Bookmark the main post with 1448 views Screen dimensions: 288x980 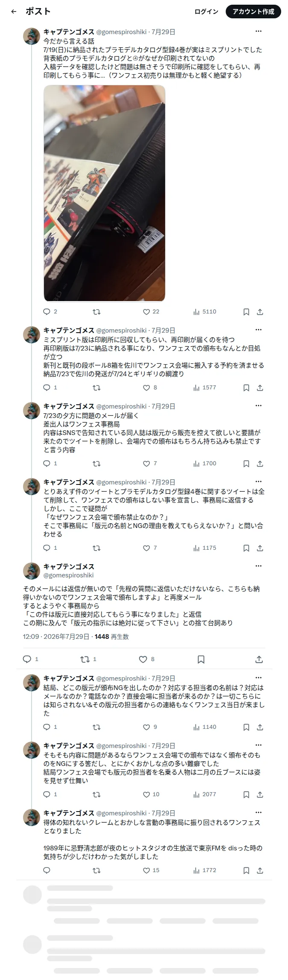pos(201,659)
